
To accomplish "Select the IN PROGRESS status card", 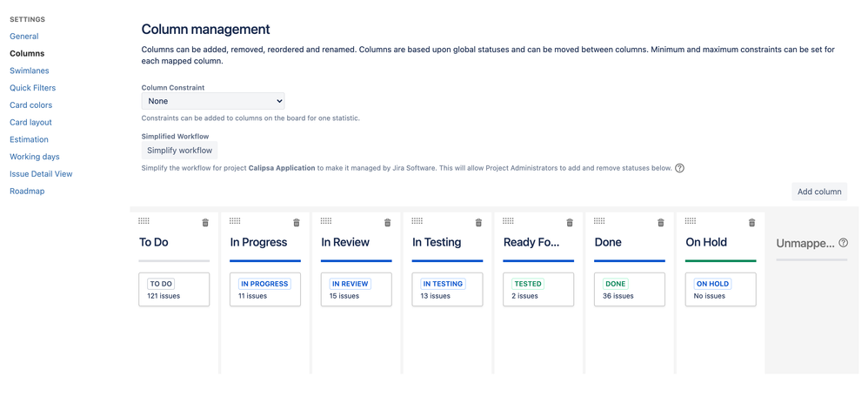I will [265, 289].
